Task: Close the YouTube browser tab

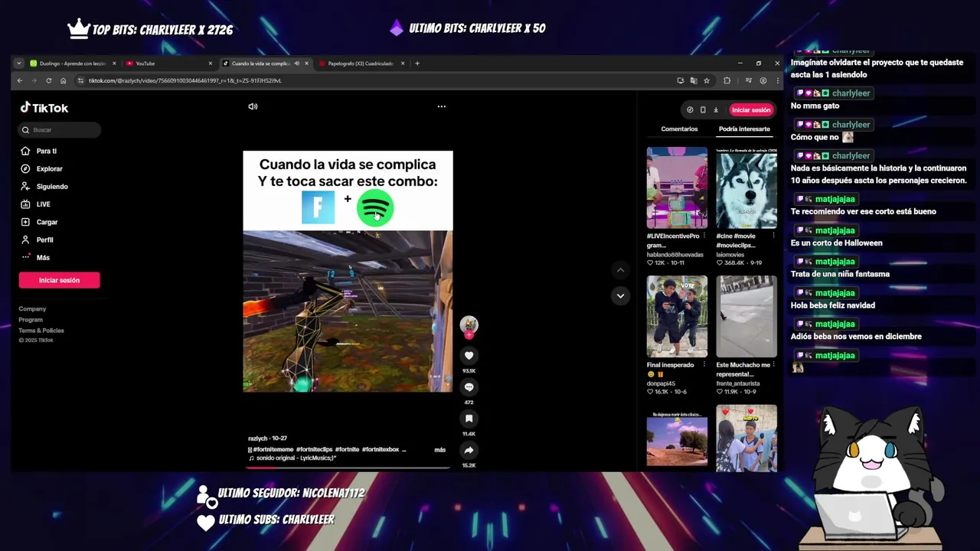Action: pos(210,64)
